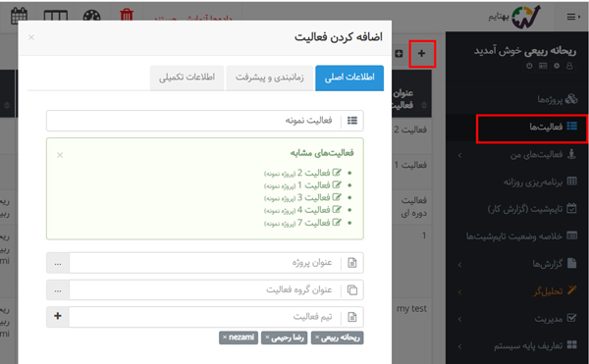Focus the فعالیت نمونه activity title field
This screenshot has width=589, height=364.
click(205, 121)
